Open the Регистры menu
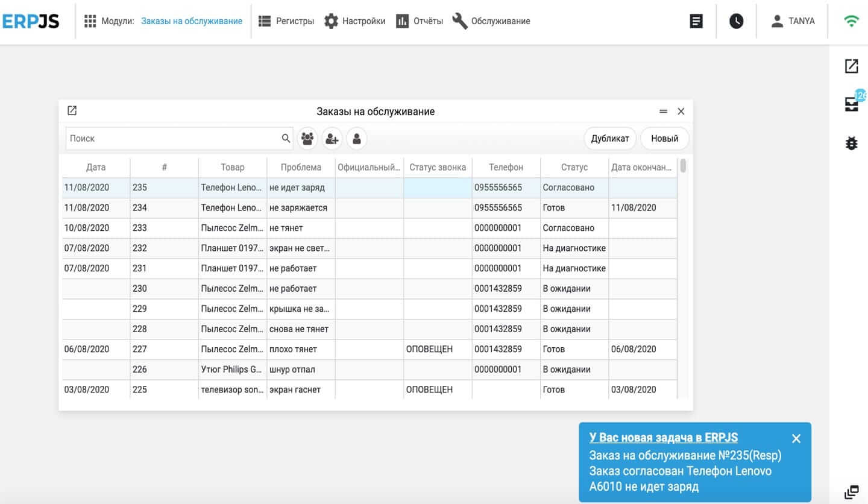The image size is (868, 504). [286, 21]
